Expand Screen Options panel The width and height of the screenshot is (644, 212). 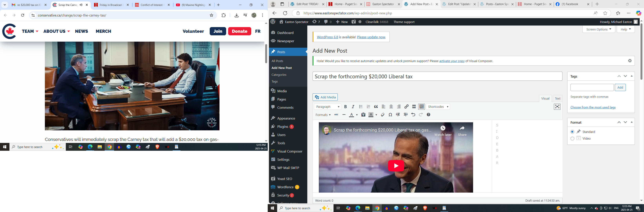click(x=599, y=29)
